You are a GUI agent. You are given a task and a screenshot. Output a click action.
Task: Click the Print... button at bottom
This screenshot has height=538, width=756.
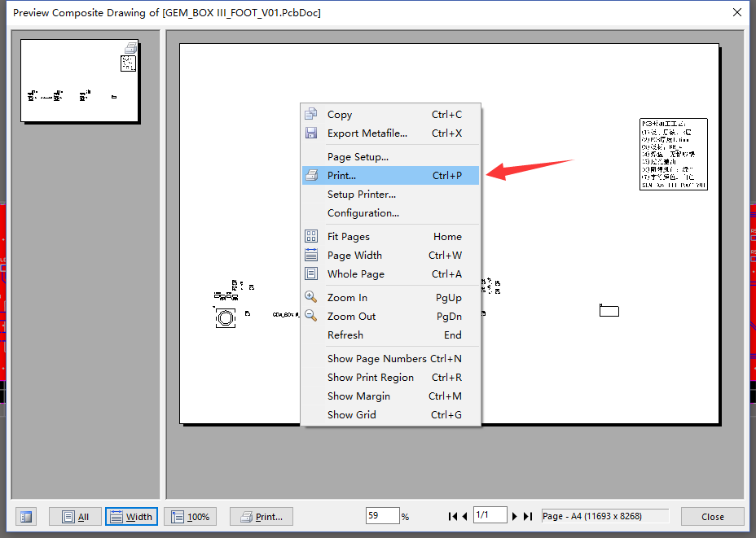click(x=262, y=517)
